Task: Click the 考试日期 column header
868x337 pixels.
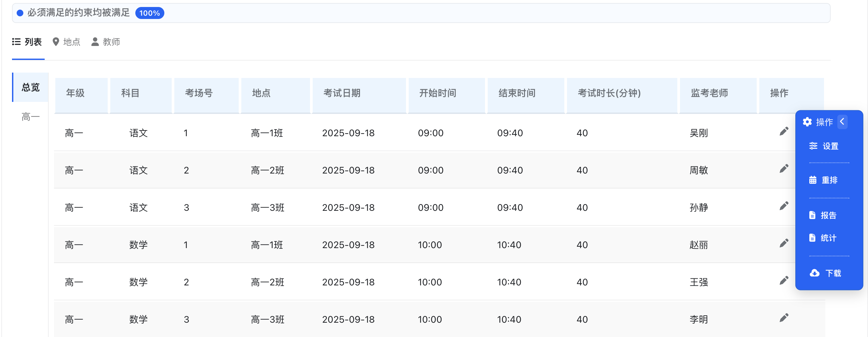Action: tap(342, 93)
